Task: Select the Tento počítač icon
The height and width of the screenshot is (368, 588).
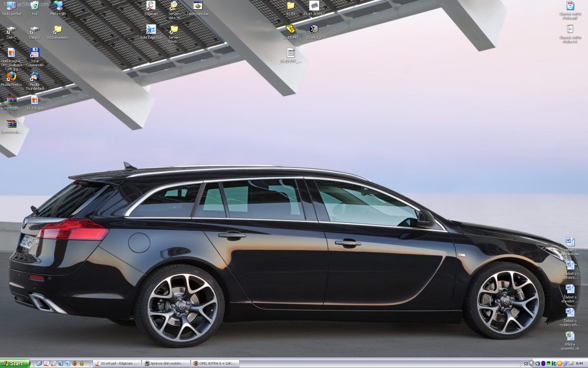Action: pos(11,6)
